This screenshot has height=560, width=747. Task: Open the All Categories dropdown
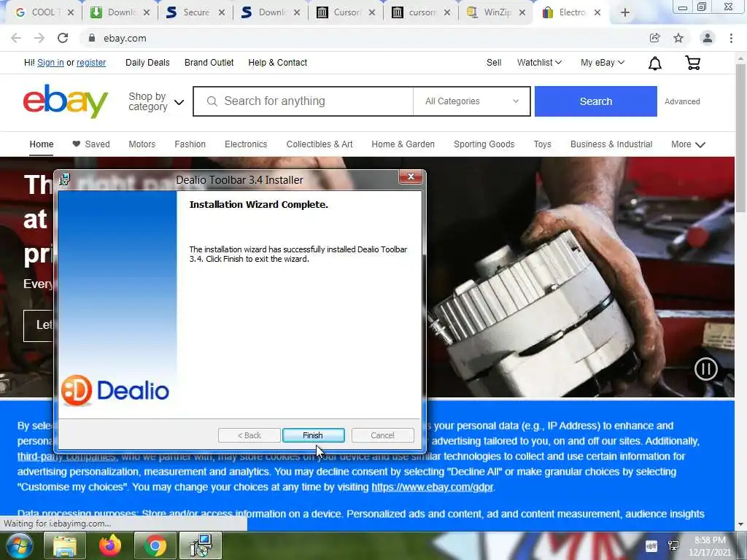pyautogui.click(x=472, y=101)
